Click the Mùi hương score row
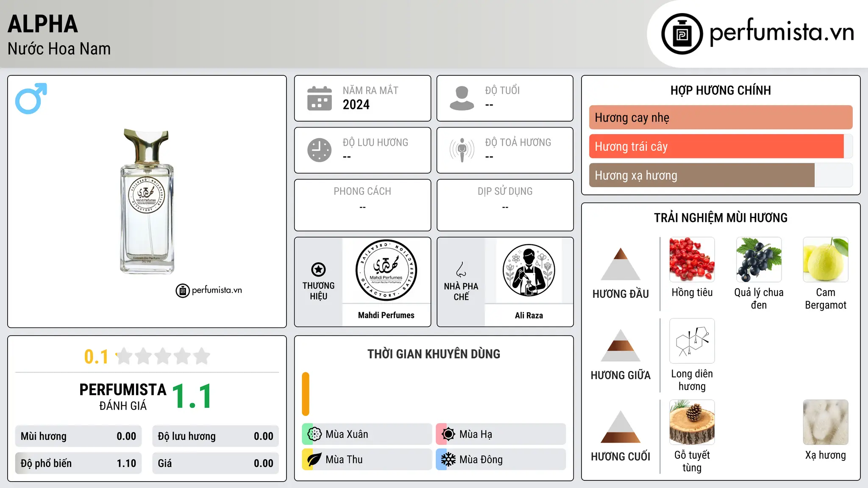 [x=78, y=436]
